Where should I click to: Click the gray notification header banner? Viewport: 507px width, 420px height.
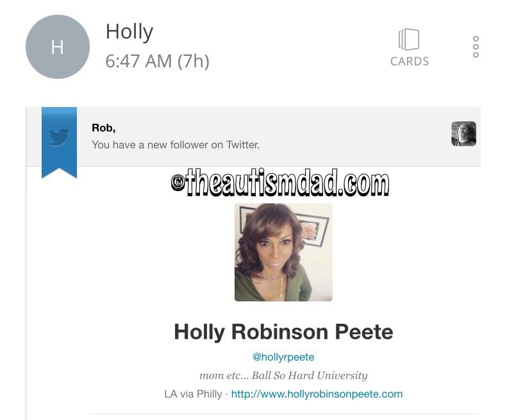click(x=253, y=137)
